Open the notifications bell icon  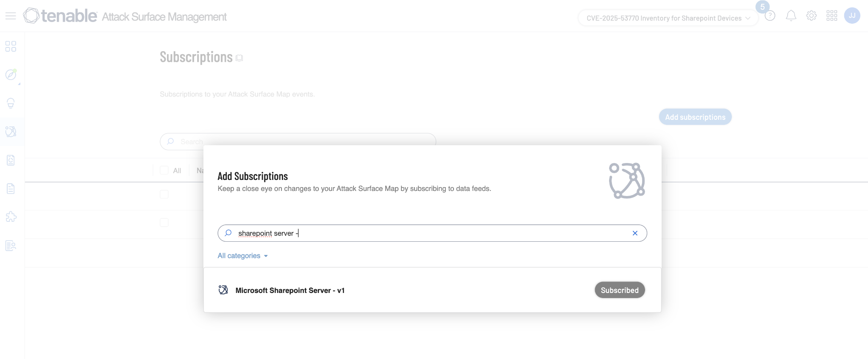pyautogui.click(x=791, y=16)
